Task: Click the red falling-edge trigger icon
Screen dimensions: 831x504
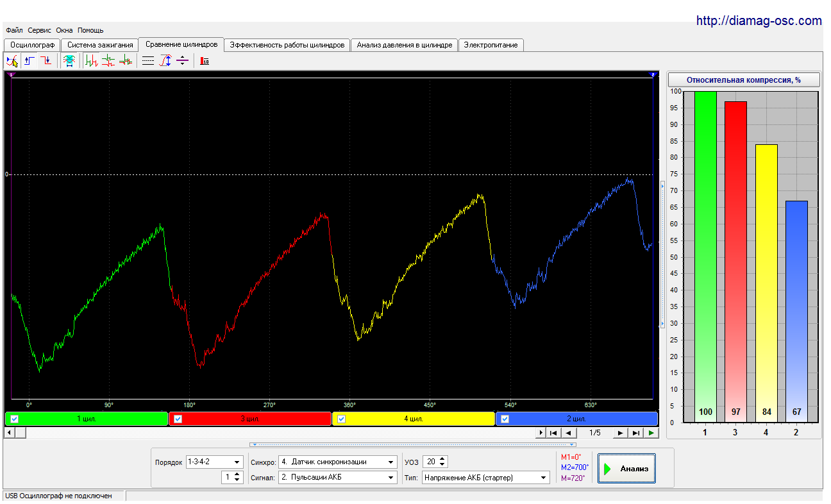Action: click(46, 61)
